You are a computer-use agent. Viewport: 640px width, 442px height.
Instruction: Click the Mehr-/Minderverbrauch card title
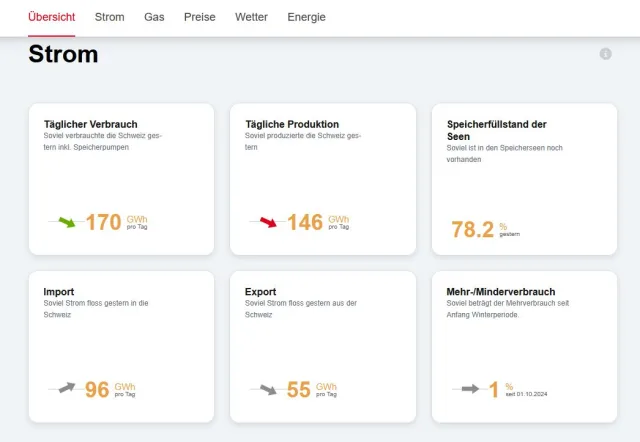[500, 292]
